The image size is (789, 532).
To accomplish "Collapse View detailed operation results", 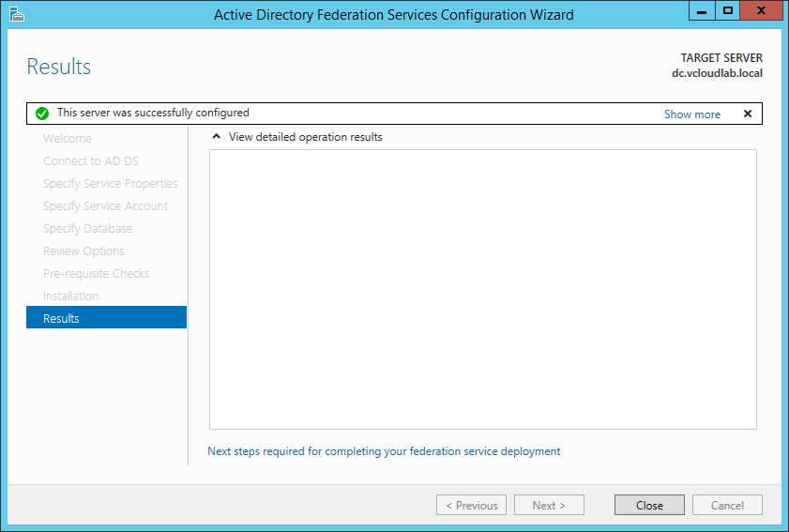I will [x=217, y=136].
